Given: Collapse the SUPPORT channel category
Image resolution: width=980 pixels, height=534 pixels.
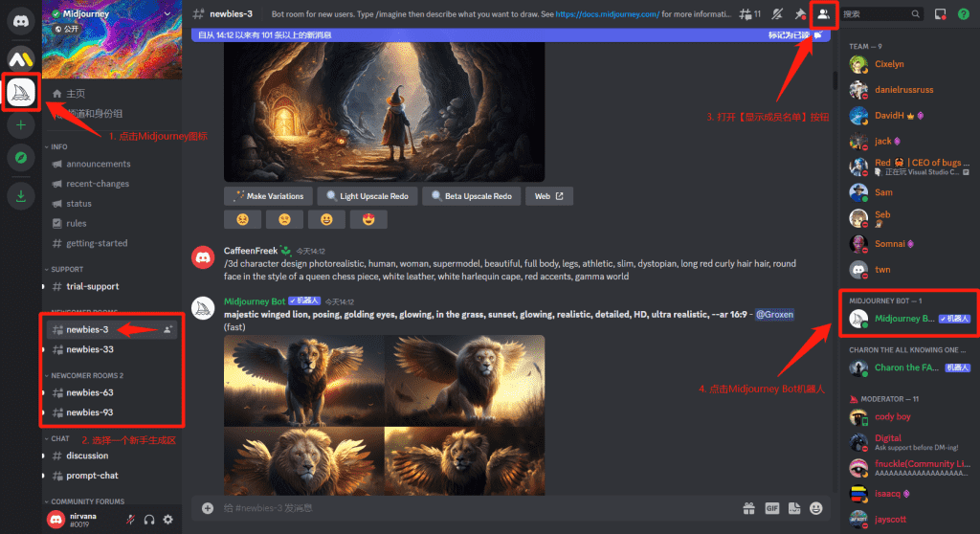Looking at the screenshot, I should (x=66, y=269).
